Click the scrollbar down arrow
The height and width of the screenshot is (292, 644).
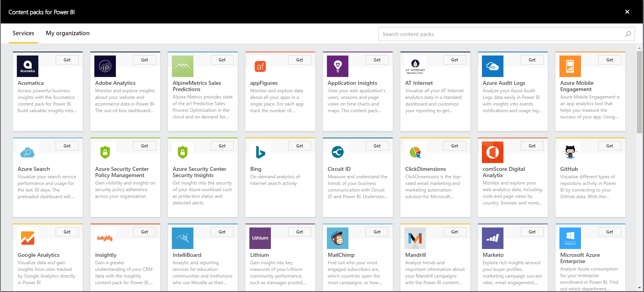coord(640,288)
